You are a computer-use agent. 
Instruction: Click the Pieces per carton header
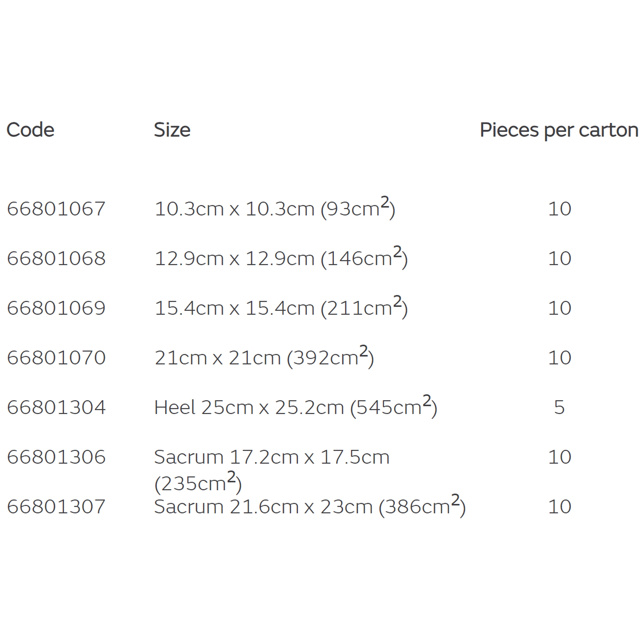pos(559,130)
